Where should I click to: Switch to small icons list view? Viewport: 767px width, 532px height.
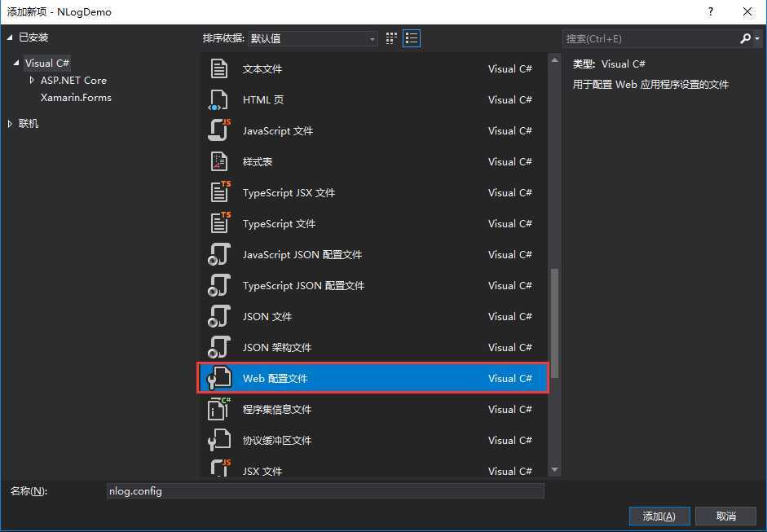point(412,38)
